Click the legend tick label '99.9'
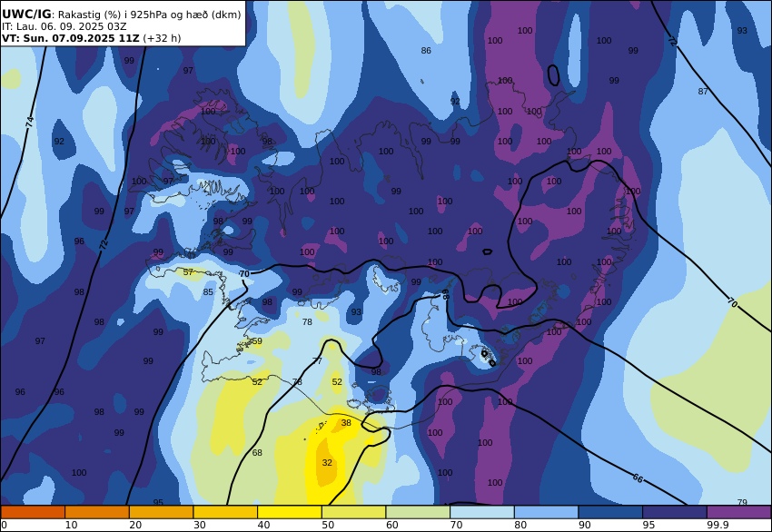772x532 pixels. [718, 525]
